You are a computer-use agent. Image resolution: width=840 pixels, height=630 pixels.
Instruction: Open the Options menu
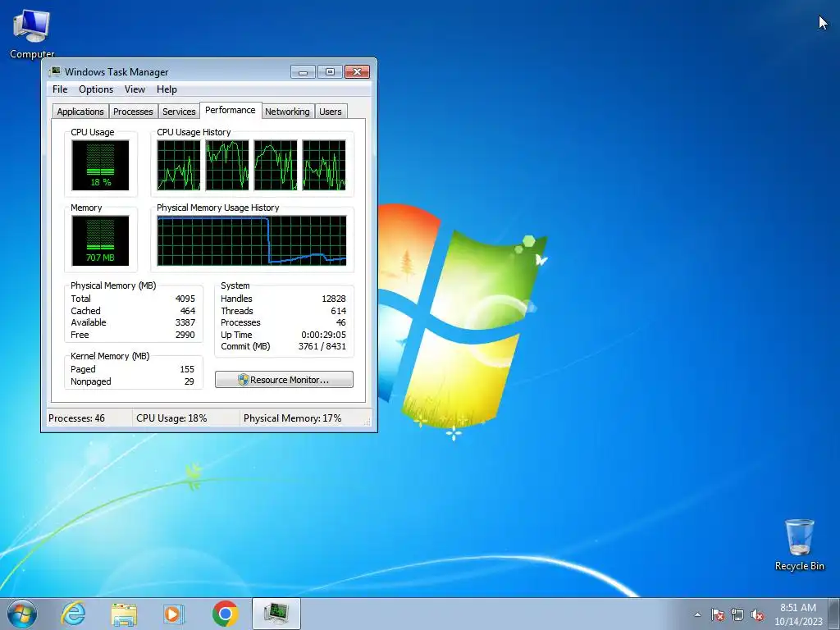[96, 89]
